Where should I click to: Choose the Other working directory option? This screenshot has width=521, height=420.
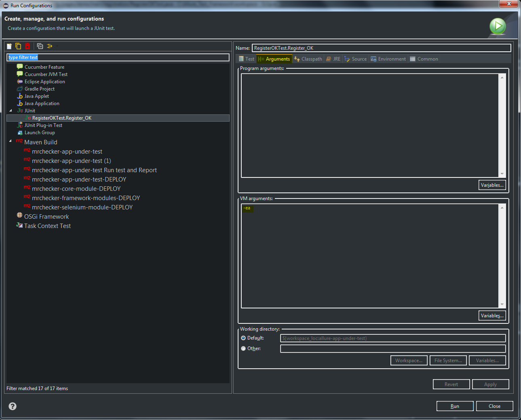243,348
